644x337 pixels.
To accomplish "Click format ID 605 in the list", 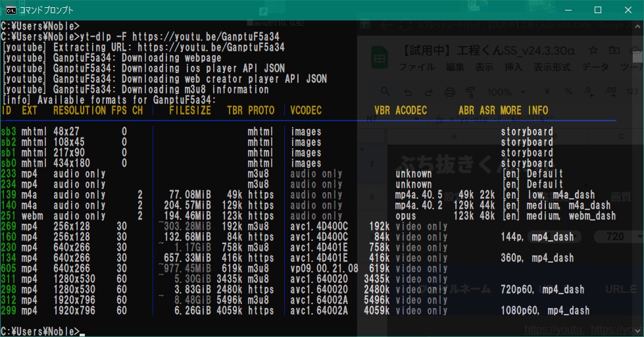I will coord(9,269).
